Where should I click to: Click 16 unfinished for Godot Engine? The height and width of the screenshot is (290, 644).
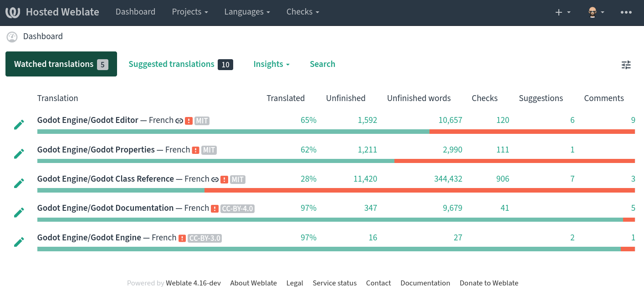pyautogui.click(x=373, y=238)
